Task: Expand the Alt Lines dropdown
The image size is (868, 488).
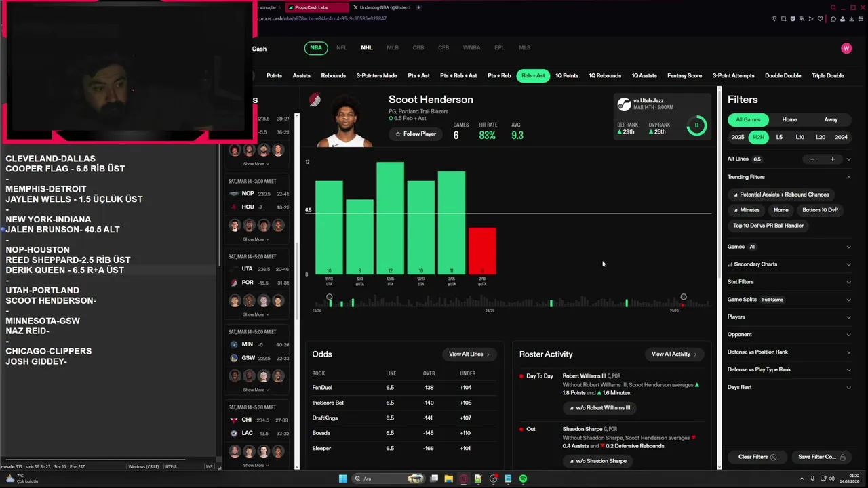Action: [x=848, y=159]
